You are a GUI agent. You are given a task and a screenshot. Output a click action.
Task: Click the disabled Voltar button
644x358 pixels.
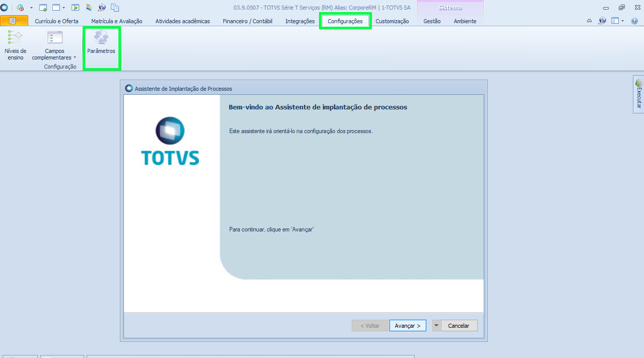(370, 326)
